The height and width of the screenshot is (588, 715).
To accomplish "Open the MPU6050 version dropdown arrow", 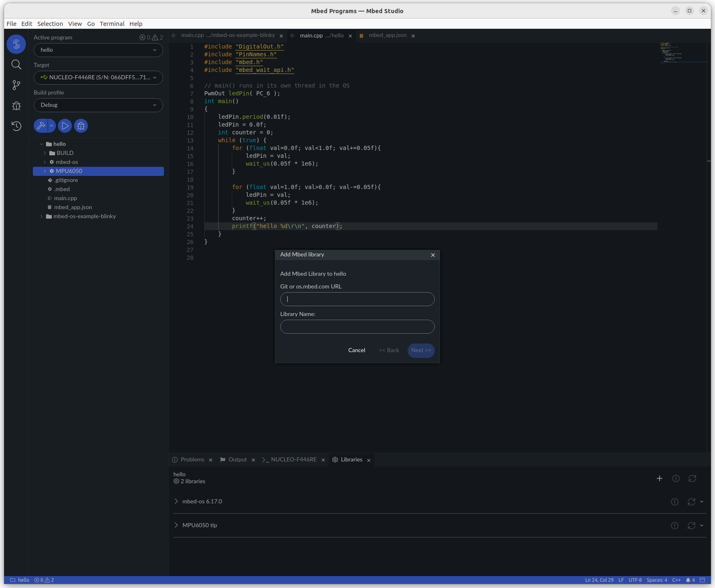I will [x=702, y=526].
